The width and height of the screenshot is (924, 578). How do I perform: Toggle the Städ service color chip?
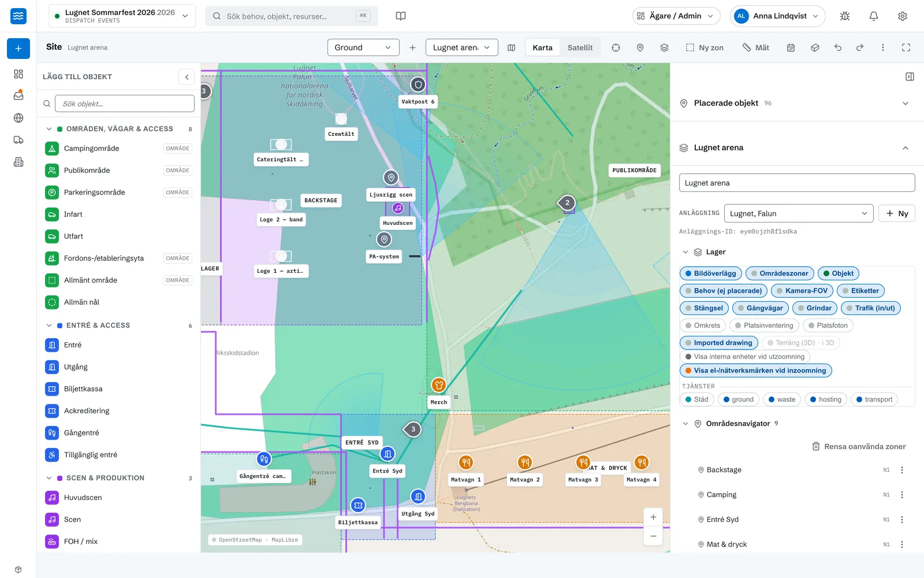pos(697,399)
